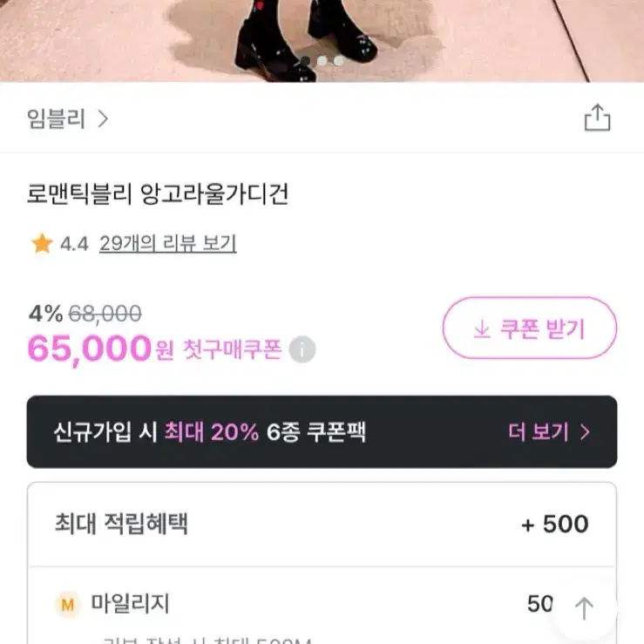The image size is (644, 644).
Task: Click the orange star rating icon
Action: 43,243
